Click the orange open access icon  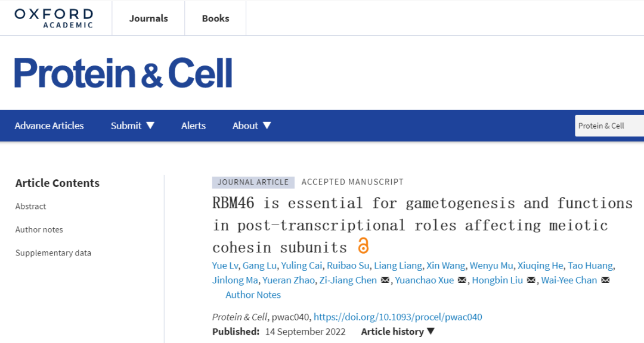(x=363, y=245)
